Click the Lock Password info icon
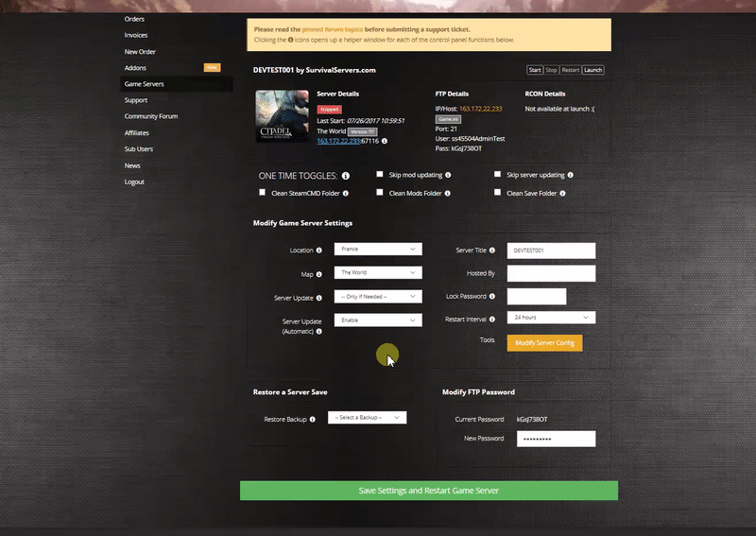 (x=492, y=296)
